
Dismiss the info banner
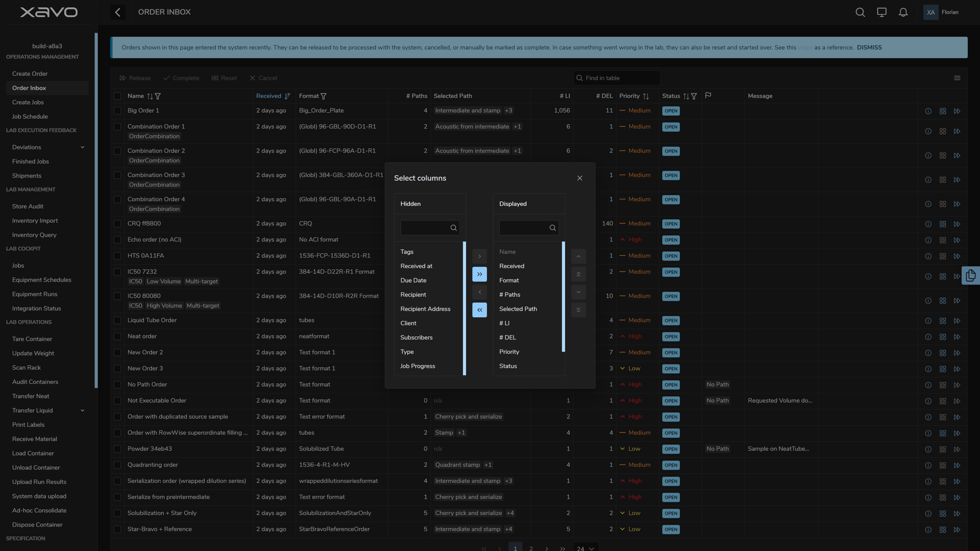[x=869, y=48]
